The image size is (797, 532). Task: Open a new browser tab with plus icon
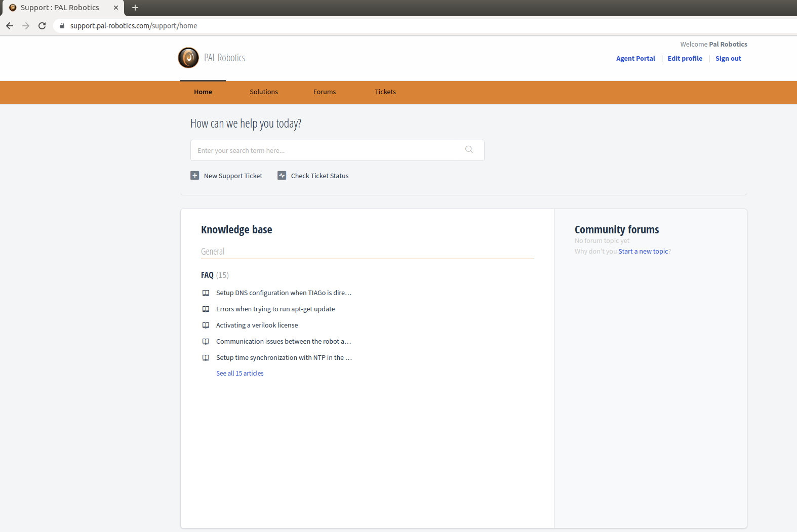135,8
